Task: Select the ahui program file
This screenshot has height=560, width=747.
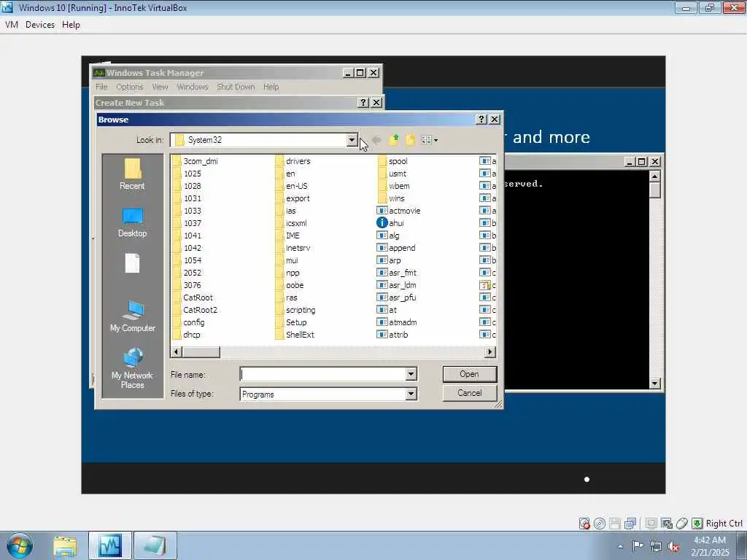Action: click(x=390, y=223)
